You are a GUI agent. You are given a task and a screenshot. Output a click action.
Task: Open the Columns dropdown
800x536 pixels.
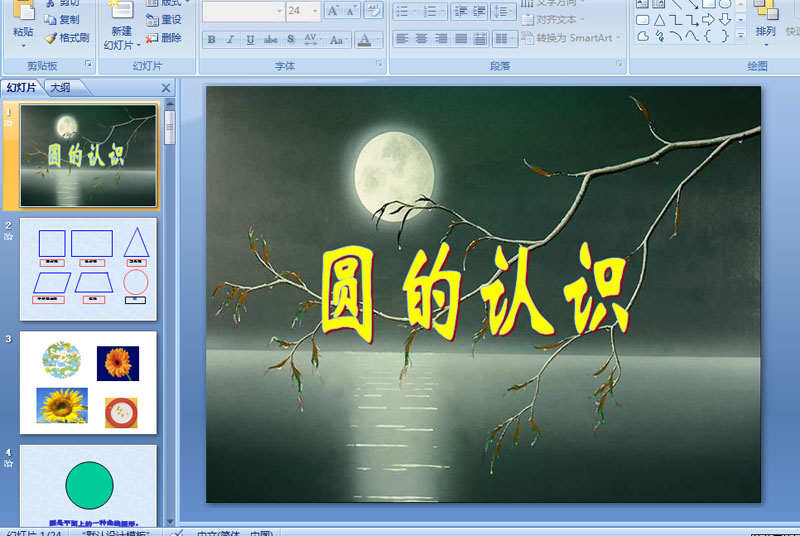coord(505,39)
